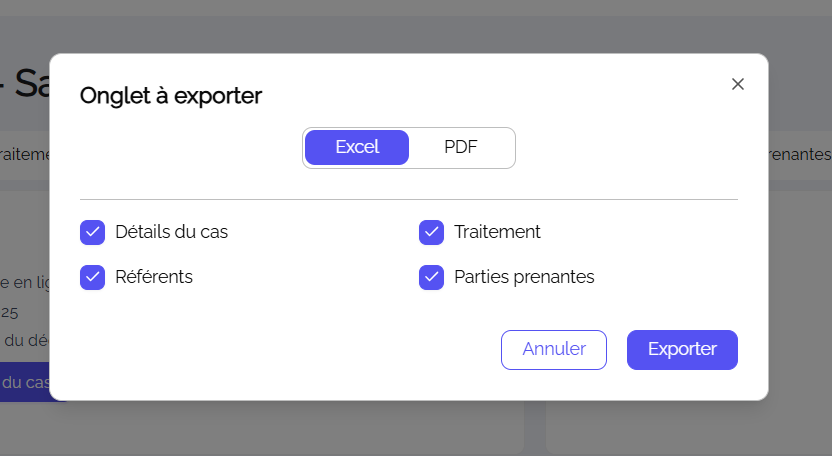Click the Référents label text
Image resolution: width=832 pixels, height=456 pixels.
tap(154, 277)
